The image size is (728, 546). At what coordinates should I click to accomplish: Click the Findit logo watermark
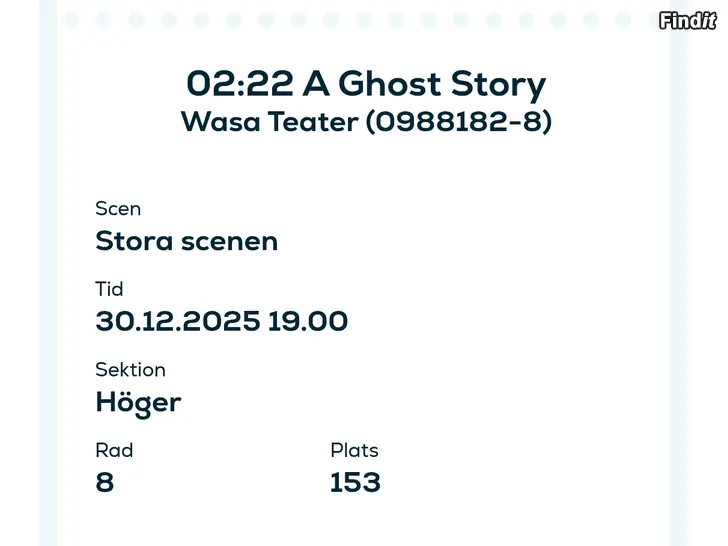pos(688,21)
